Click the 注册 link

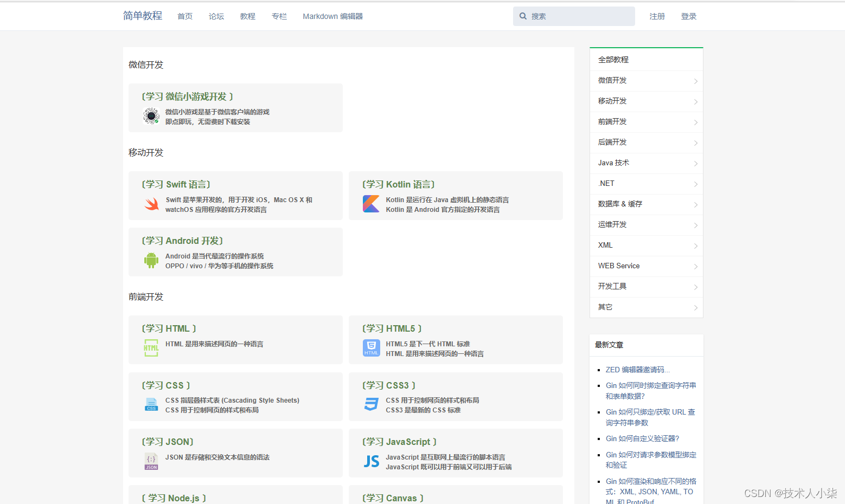657,16
